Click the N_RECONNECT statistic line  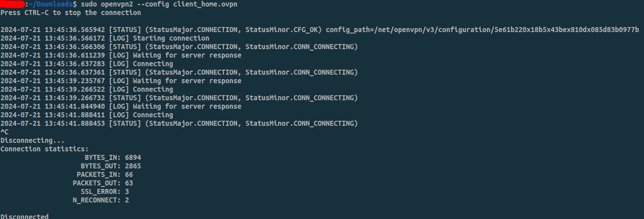tap(101, 200)
